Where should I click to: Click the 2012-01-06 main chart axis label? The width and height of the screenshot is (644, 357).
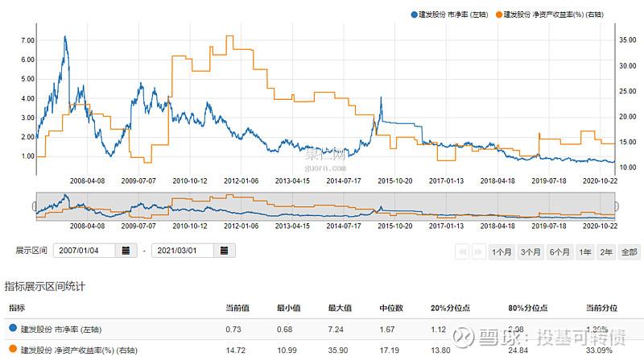(241, 181)
